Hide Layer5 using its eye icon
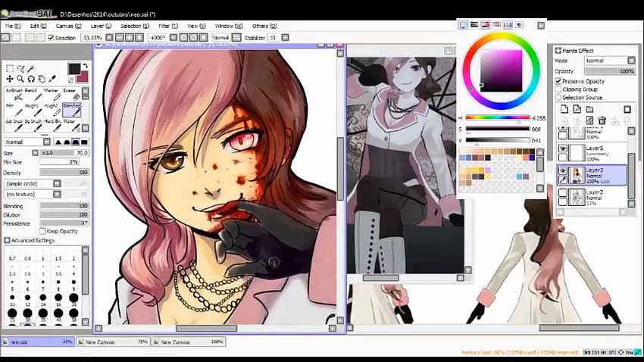This screenshot has height=362, width=644. [563, 148]
